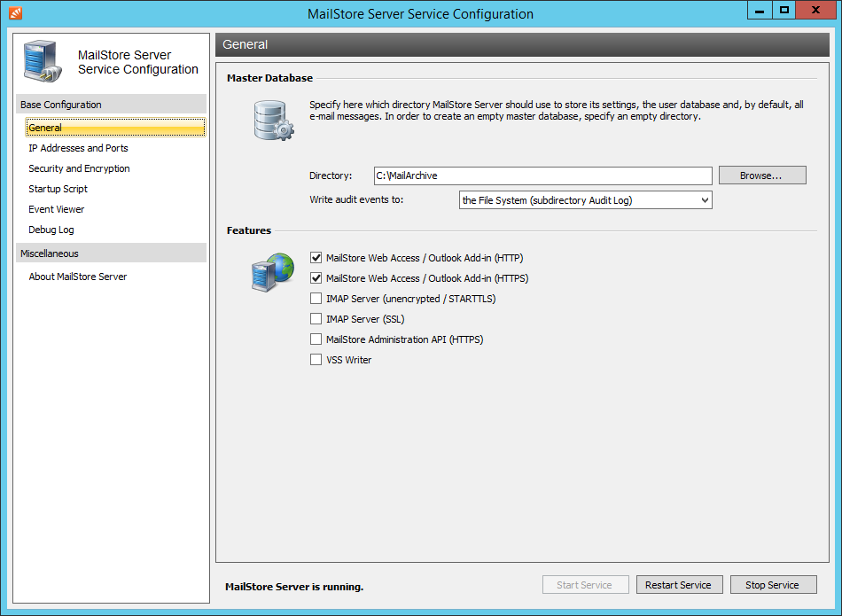Click the 'Master Database' heading
The width and height of the screenshot is (842, 616).
(269, 78)
